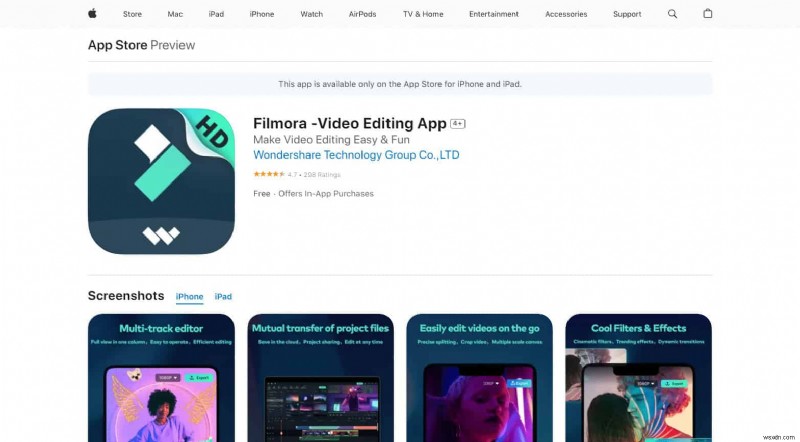Screen dimensions: 800x442
Task: Open Wondershare Technology Group Co.,LTD developer link
Action: click(356, 155)
